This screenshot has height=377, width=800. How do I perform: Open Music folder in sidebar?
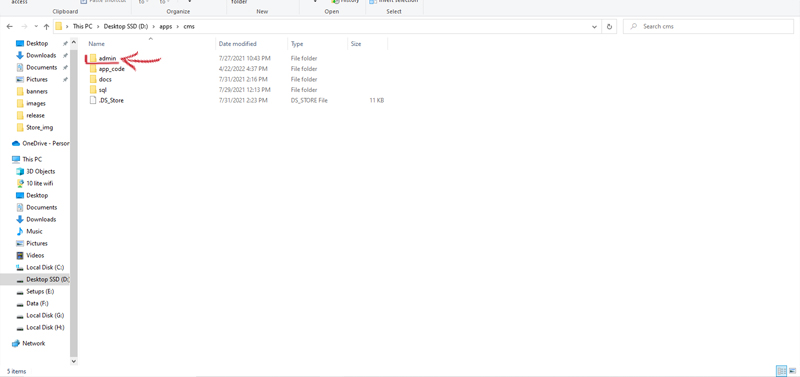(x=34, y=231)
